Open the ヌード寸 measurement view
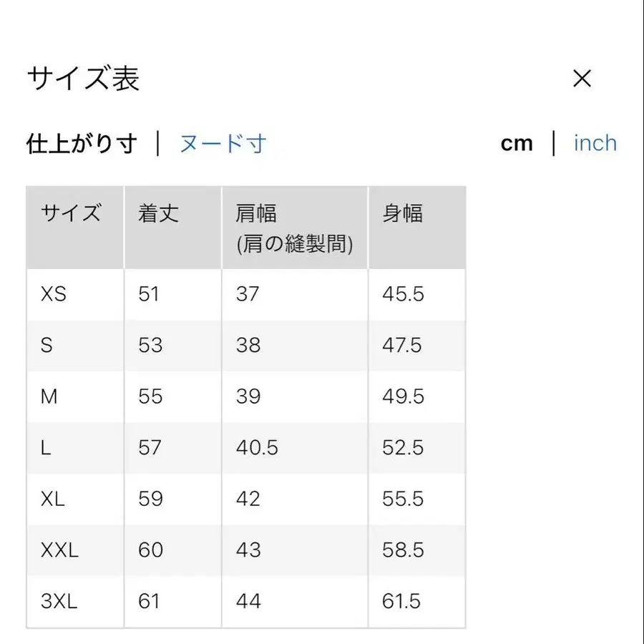644x644 pixels. tap(222, 143)
